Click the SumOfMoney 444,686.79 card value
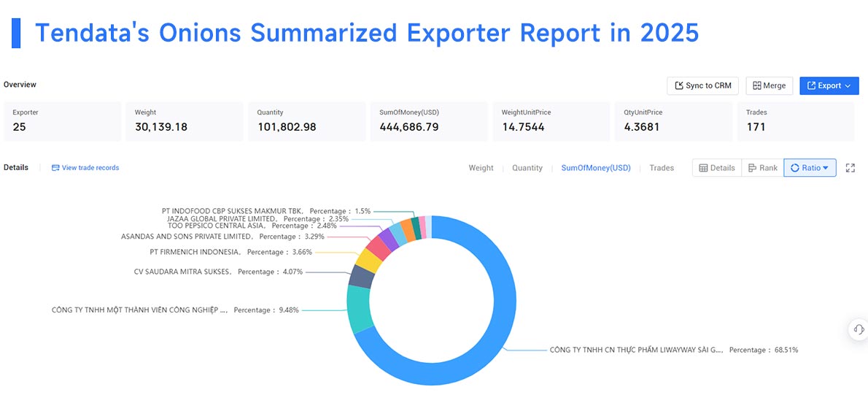868x414 pixels. (409, 127)
